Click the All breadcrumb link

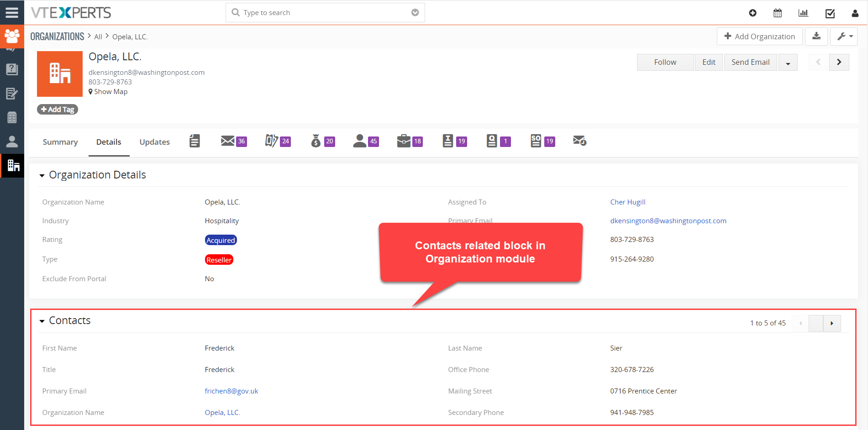[x=98, y=37]
